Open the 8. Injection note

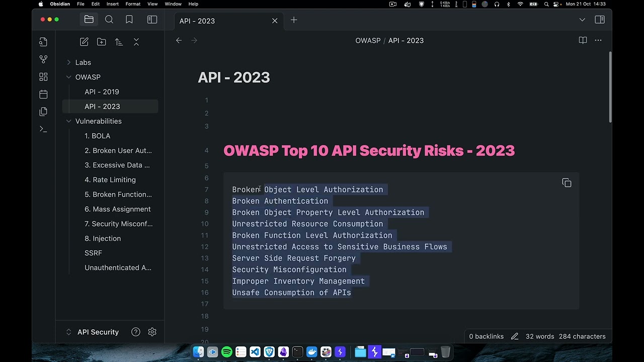point(103,238)
